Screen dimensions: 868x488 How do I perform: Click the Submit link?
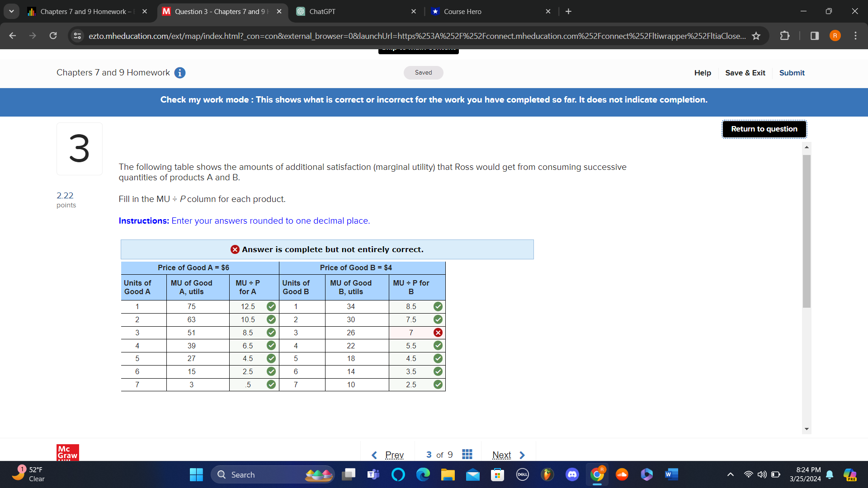(792, 73)
